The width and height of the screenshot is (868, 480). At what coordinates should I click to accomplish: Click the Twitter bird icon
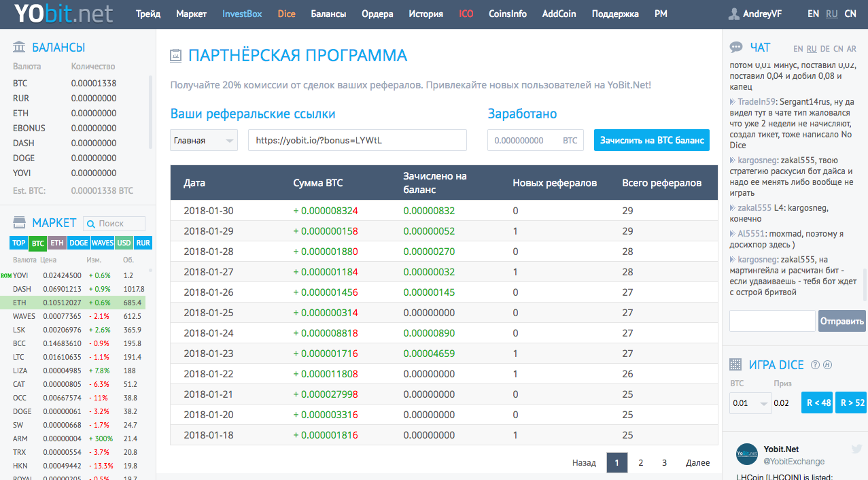(856, 449)
